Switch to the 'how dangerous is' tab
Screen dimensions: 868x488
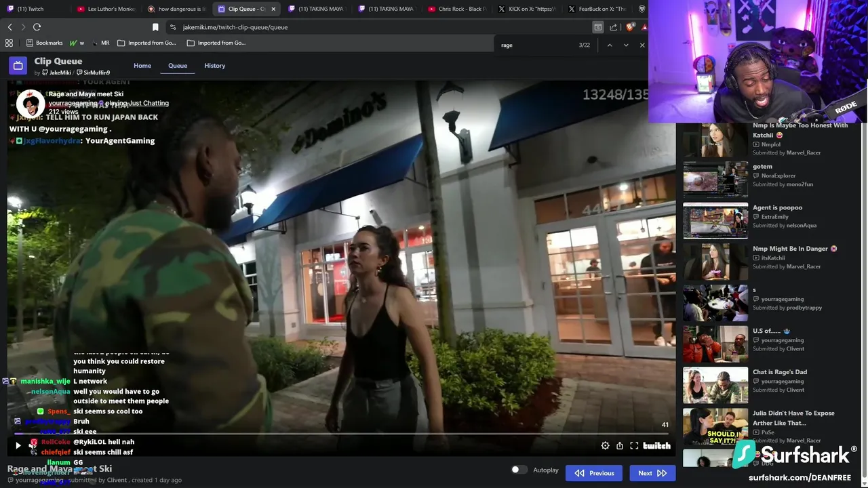coord(176,9)
